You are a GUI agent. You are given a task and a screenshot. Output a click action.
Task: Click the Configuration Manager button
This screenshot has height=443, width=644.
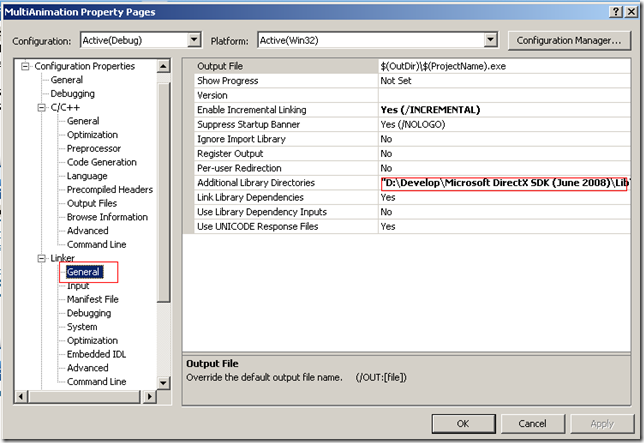pos(570,40)
